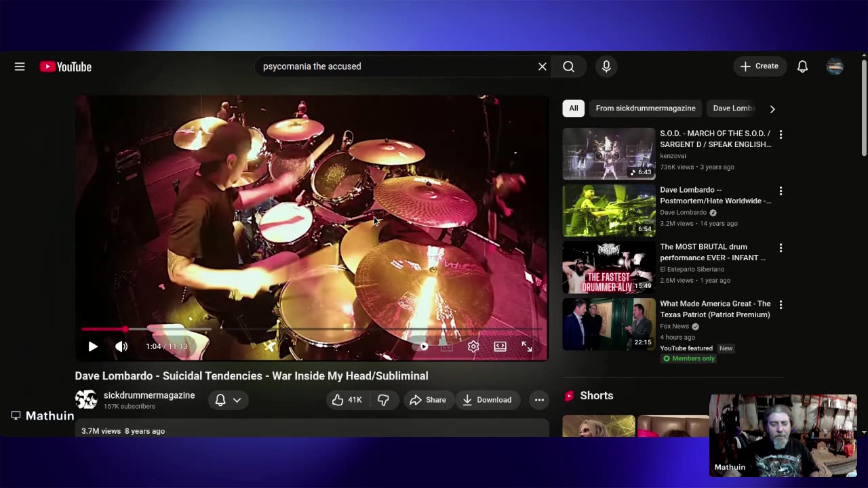868x488 pixels.
Task: Start voice search with the microphone
Action: point(606,66)
